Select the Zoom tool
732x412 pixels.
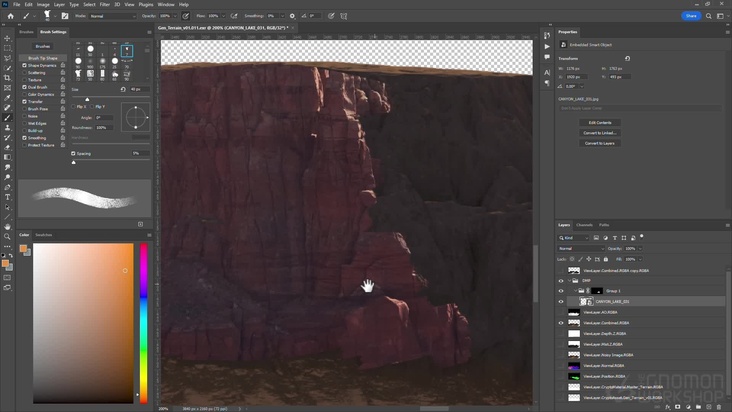click(x=7, y=237)
